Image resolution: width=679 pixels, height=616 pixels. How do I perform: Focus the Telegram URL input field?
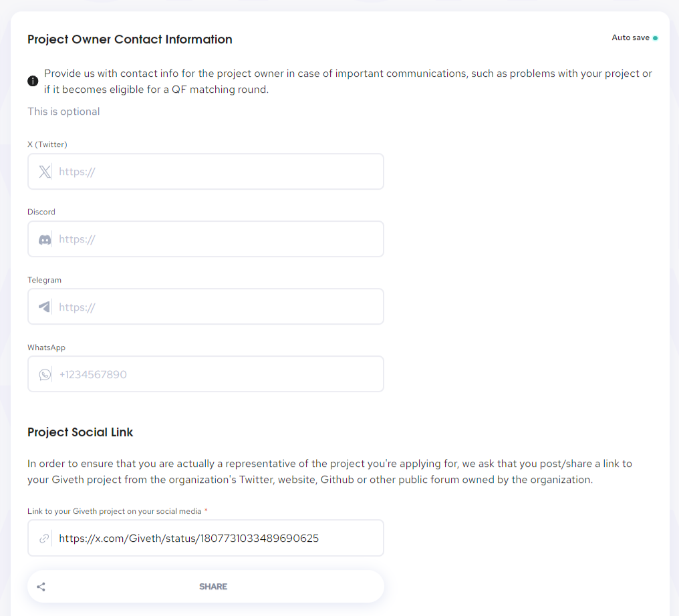tap(206, 307)
